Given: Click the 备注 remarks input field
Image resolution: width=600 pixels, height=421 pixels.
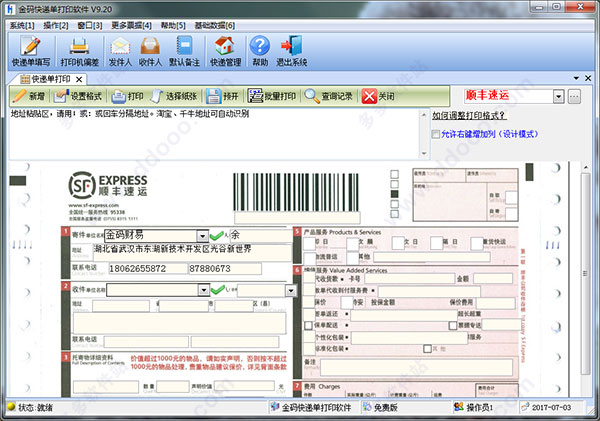Looking at the screenshot, I should [416, 367].
